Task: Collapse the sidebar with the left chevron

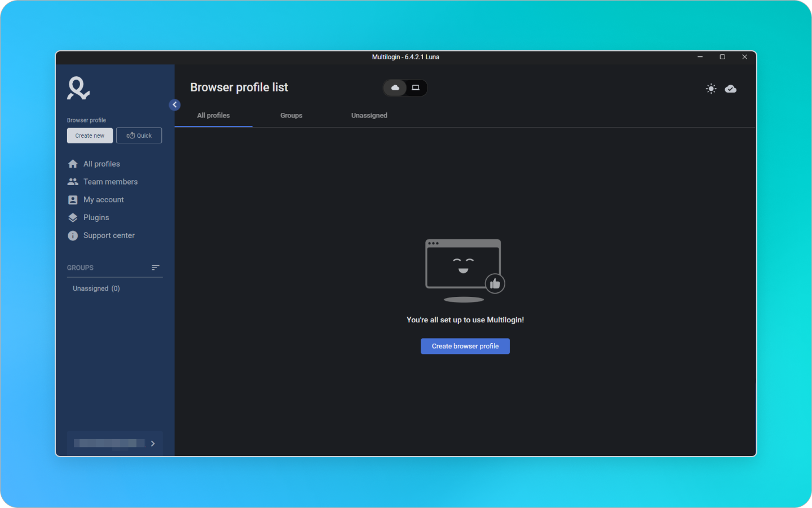Action: click(174, 104)
